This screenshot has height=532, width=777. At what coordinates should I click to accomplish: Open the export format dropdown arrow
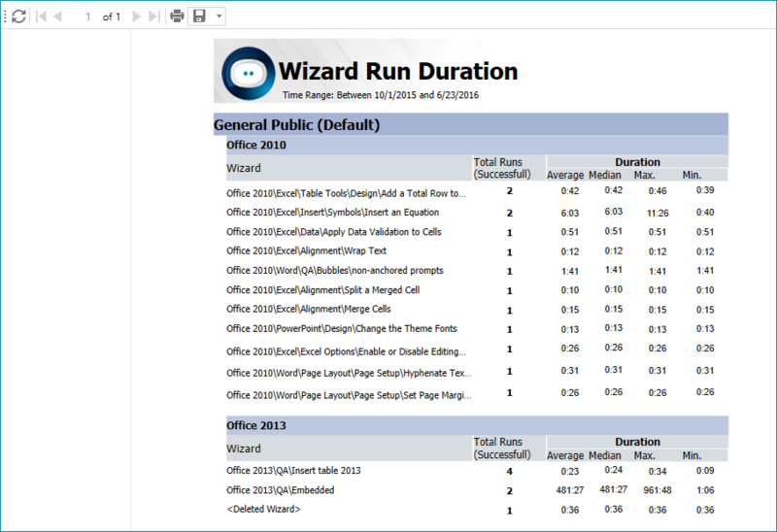coord(219,17)
